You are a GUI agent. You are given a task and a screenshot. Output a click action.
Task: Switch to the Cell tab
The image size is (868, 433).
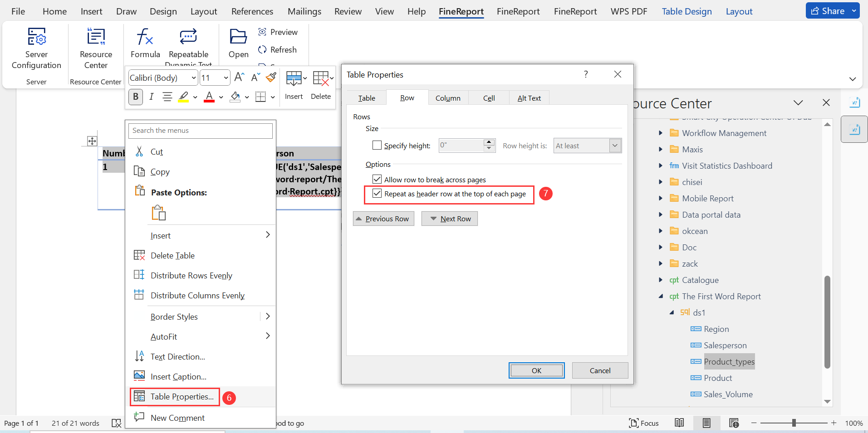489,98
